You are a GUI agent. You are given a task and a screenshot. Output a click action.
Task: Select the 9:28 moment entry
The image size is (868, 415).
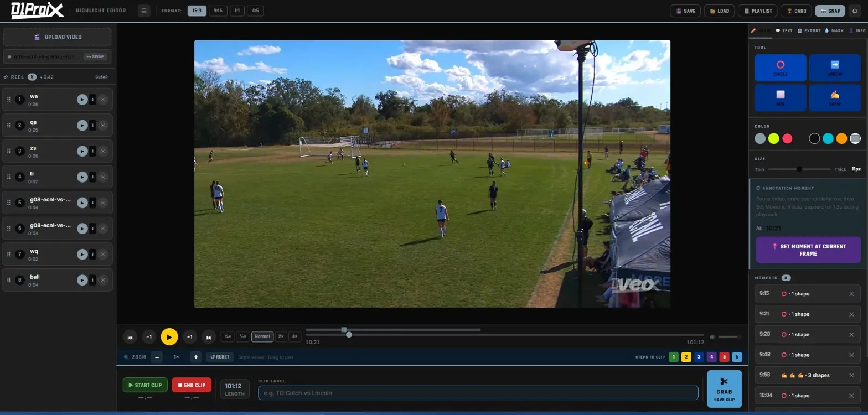click(808, 334)
